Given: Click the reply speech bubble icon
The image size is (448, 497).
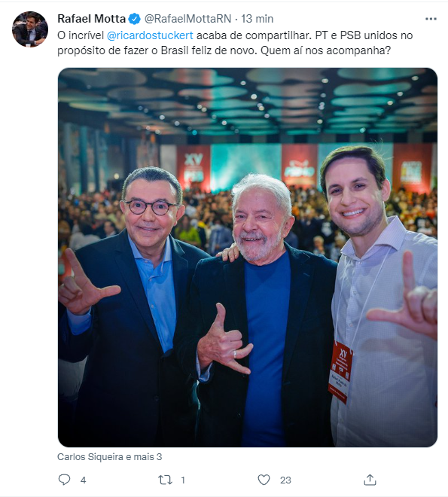Looking at the screenshot, I should pos(64,480).
